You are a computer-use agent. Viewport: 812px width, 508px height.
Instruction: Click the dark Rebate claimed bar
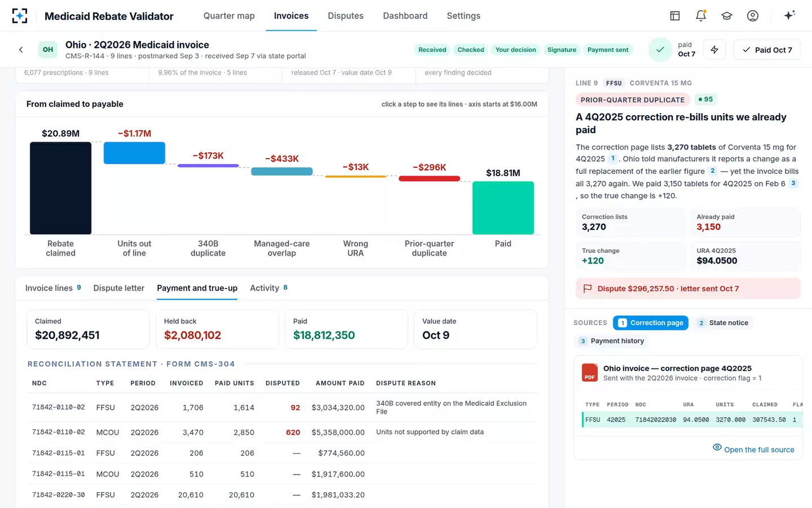point(60,188)
